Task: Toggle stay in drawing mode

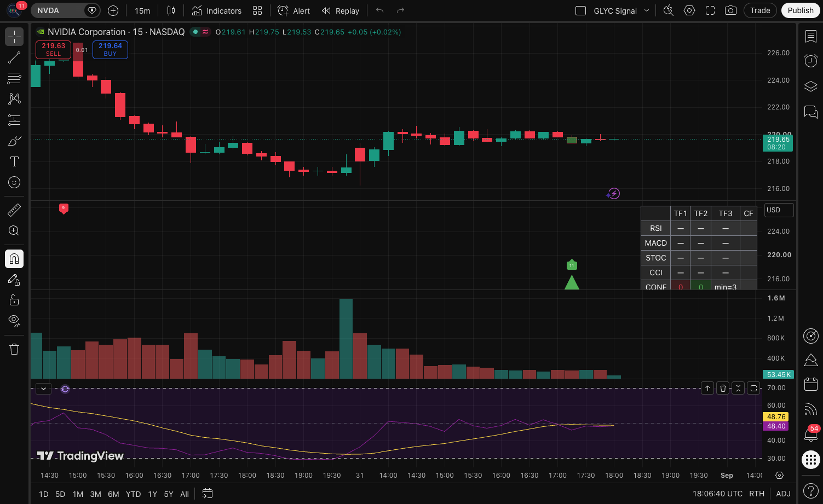Action: pyautogui.click(x=14, y=280)
